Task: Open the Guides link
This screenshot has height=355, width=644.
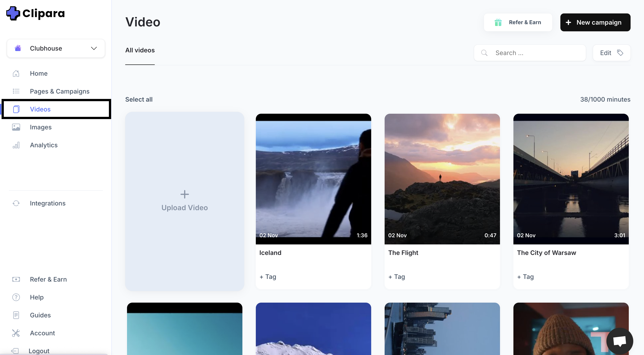Action: click(x=40, y=315)
